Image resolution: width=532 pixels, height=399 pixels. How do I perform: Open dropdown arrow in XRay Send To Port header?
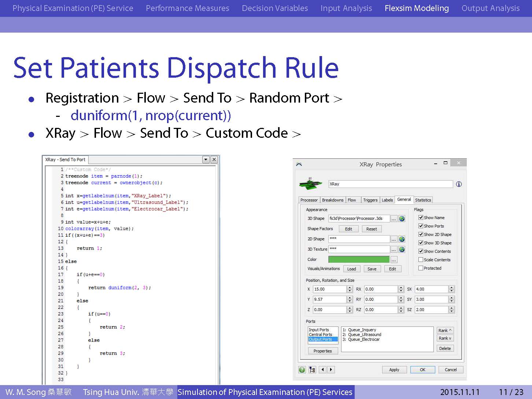point(206,159)
